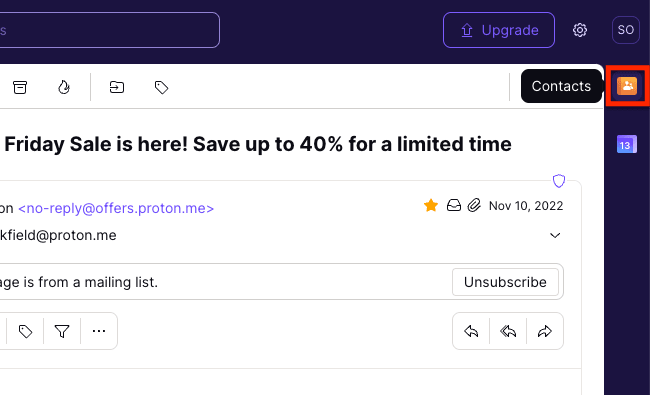The height and width of the screenshot is (395, 650).
Task: Click into the search input field
Action: (x=109, y=30)
